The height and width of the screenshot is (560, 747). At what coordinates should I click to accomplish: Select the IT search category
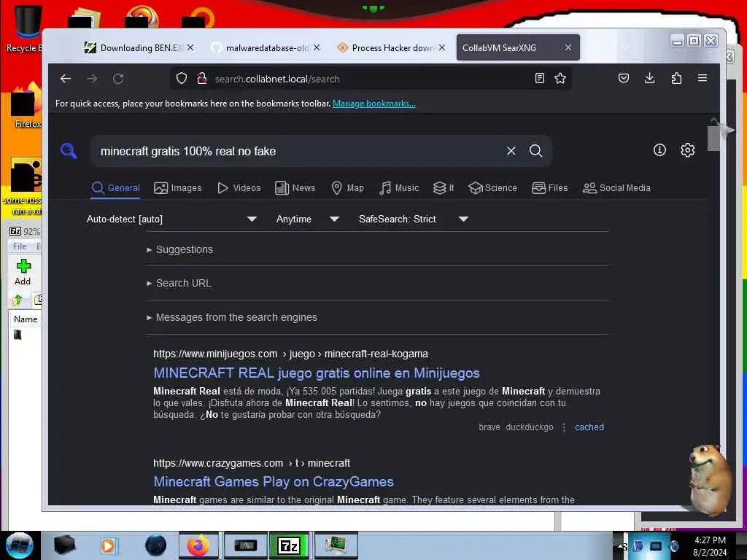click(444, 188)
